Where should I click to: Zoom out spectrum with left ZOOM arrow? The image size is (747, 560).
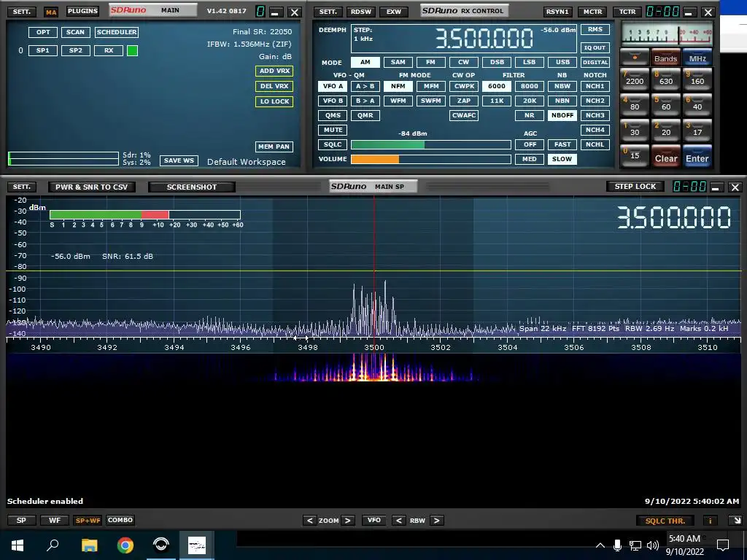309,521
